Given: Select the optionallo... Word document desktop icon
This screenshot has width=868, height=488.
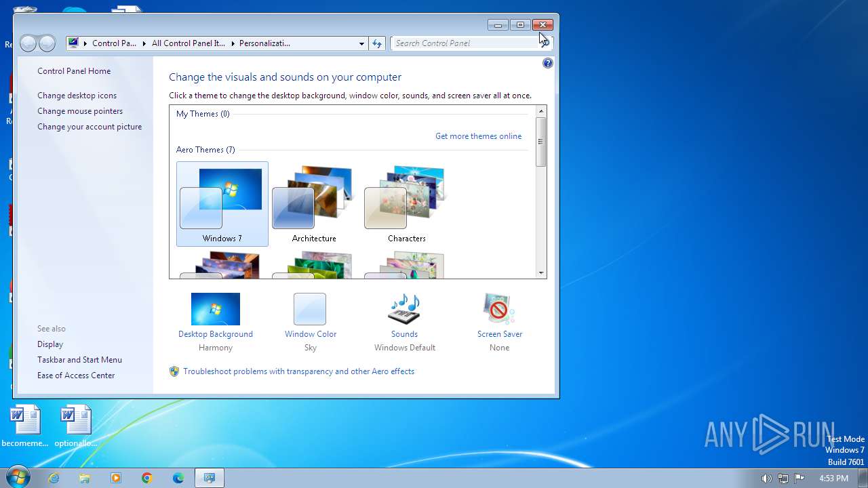Looking at the screenshot, I should [76, 426].
